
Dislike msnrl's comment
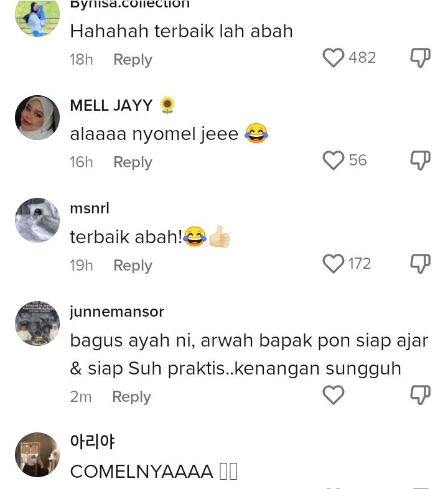pyautogui.click(x=420, y=264)
